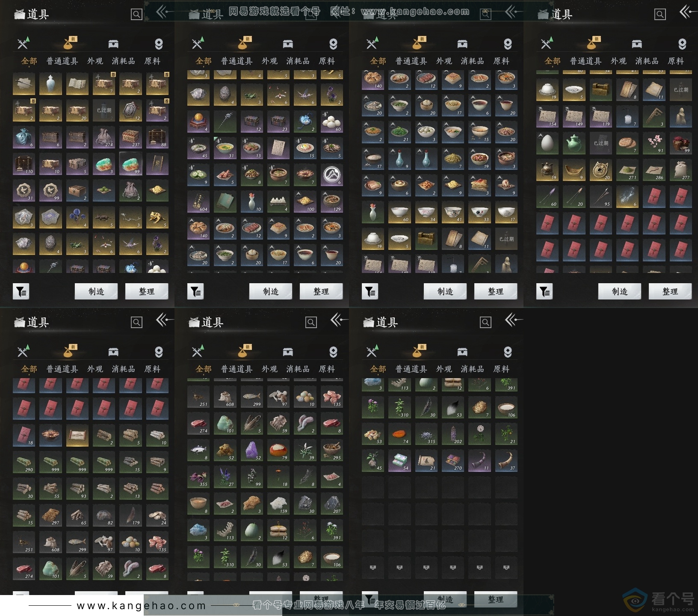Select the purple crystal in bottom-middle panel
This screenshot has width=698, height=616.
[x=252, y=450]
